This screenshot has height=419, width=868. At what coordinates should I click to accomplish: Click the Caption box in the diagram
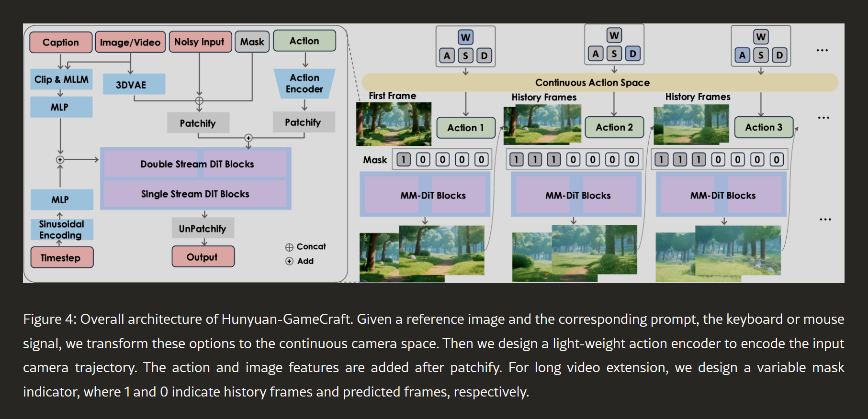click(x=61, y=42)
